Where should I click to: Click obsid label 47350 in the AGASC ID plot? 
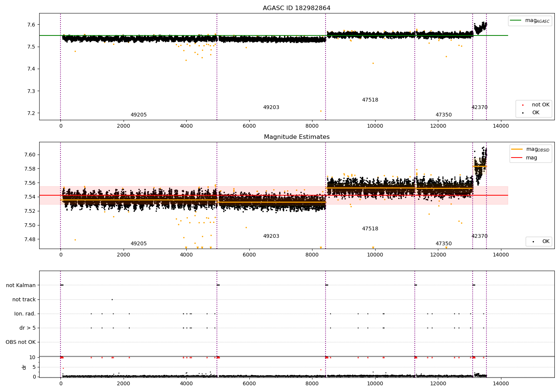[x=444, y=115]
